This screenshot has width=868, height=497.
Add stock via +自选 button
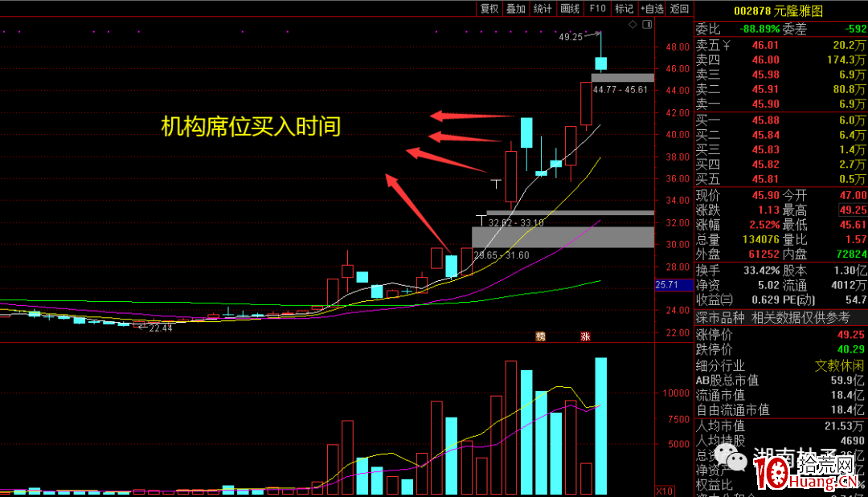click(652, 8)
